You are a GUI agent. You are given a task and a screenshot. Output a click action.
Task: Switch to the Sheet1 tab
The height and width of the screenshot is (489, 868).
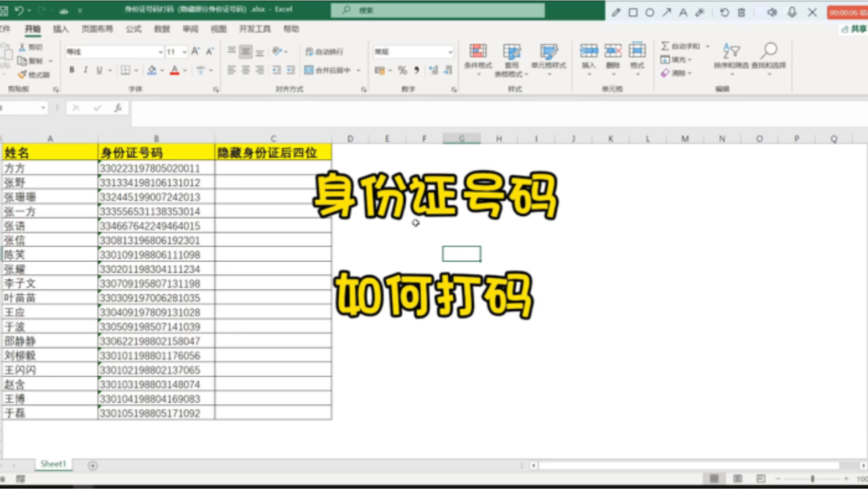(x=54, y=464)
